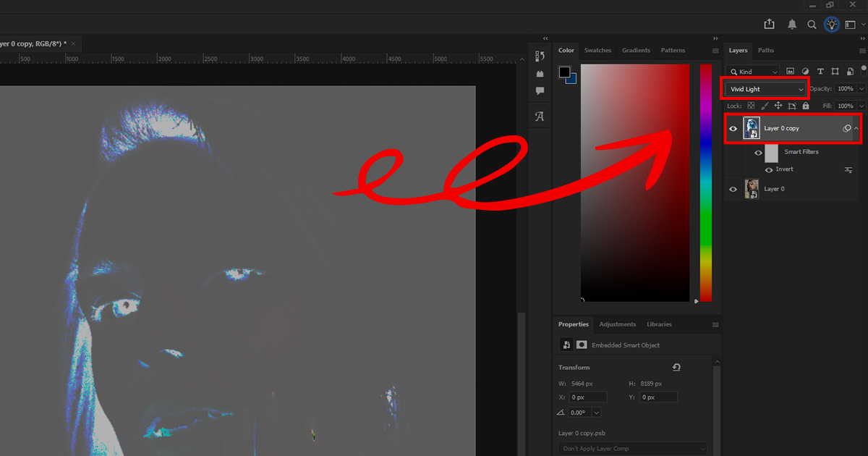Viewport: 868px width, 456px height.
Task: Toggle the Invert filter visibility eye
Action: pyautogui.click(x=769, y=169)
